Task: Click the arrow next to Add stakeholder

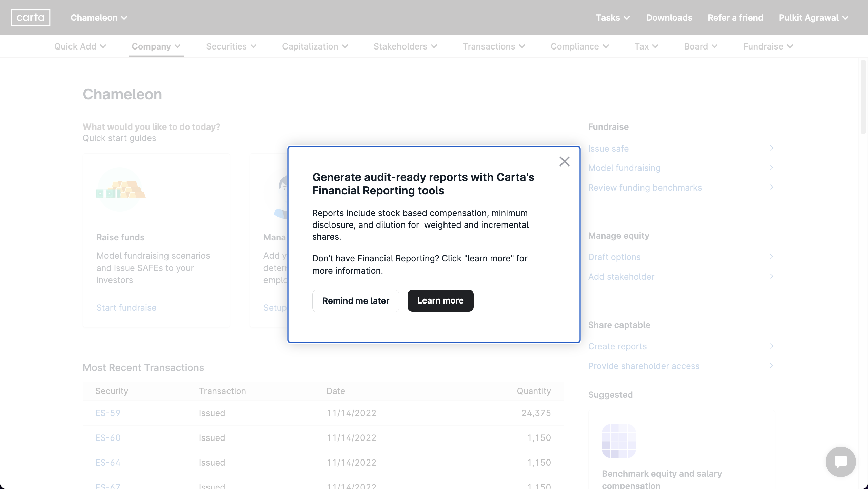Action: click(771, 276)
